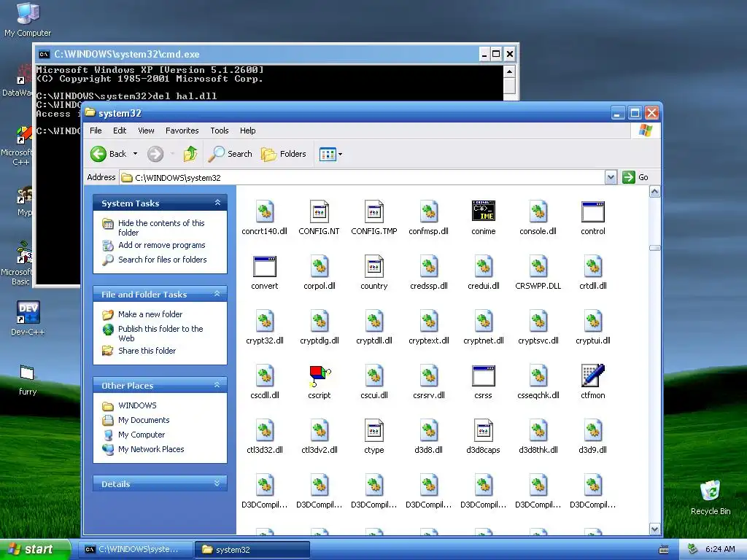Switch to cmd.exe taskbar button
747x560 pixels.
[x=135, y=550]
